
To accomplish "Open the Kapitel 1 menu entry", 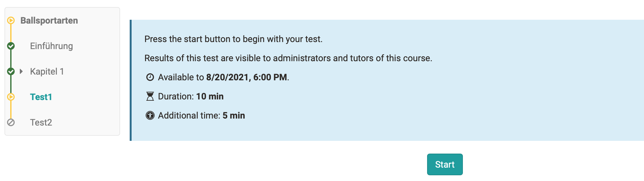I will pos(47,71).
